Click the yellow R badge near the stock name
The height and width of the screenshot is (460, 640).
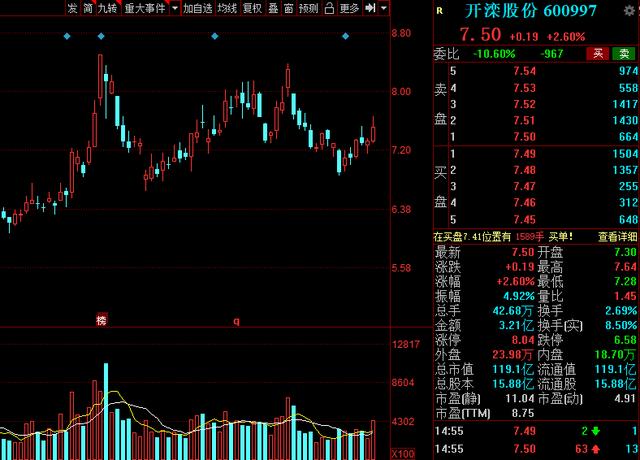point(439,11)
